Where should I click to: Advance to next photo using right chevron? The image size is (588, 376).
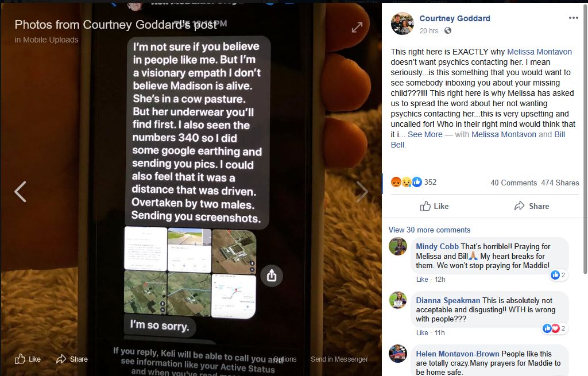coord(362,192)
